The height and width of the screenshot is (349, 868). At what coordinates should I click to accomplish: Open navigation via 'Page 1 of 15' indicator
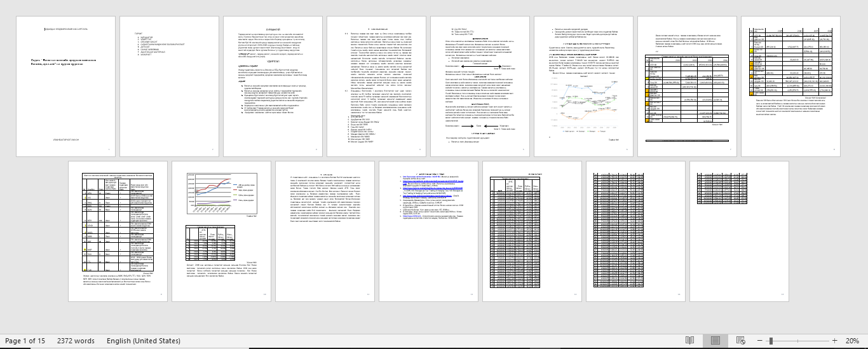(x=25, y=341)
